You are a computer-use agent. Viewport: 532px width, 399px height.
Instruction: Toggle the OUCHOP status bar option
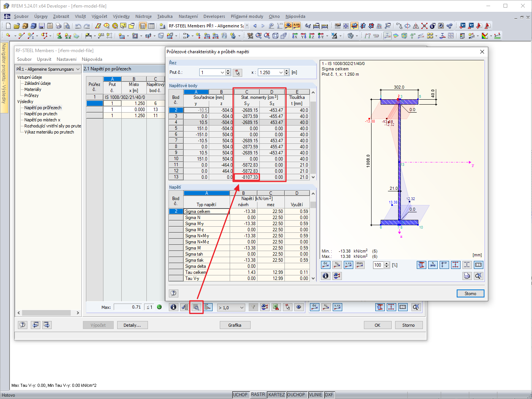(296, 395)
